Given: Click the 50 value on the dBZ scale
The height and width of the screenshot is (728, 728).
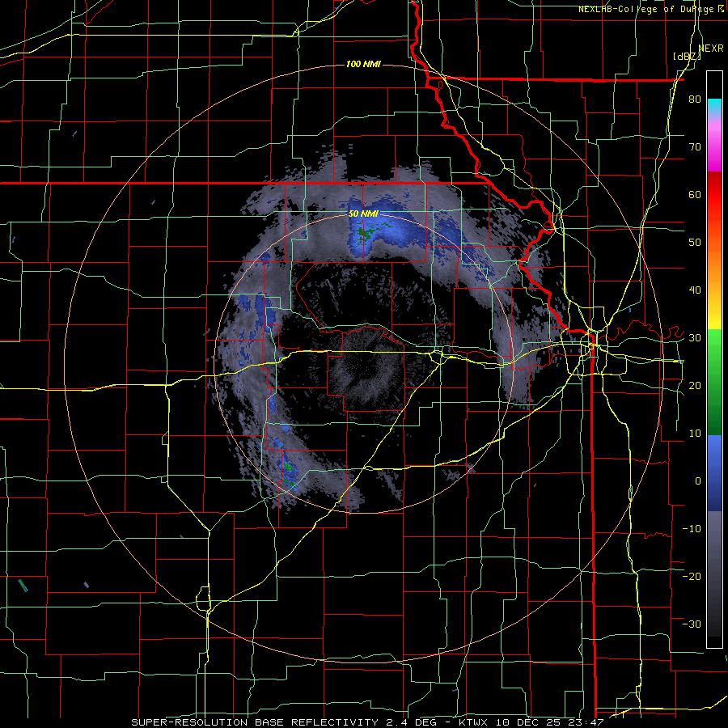Looking at the screenshot, I should (695, 243).
